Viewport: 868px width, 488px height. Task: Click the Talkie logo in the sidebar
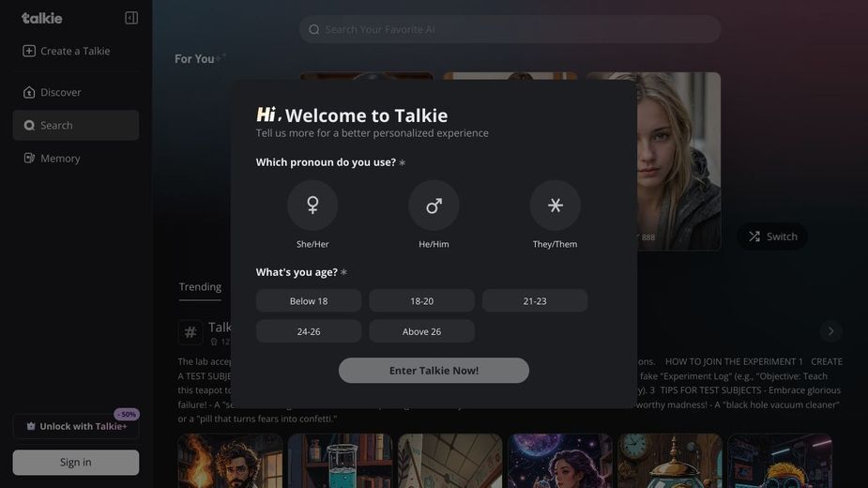pos(41,18)
